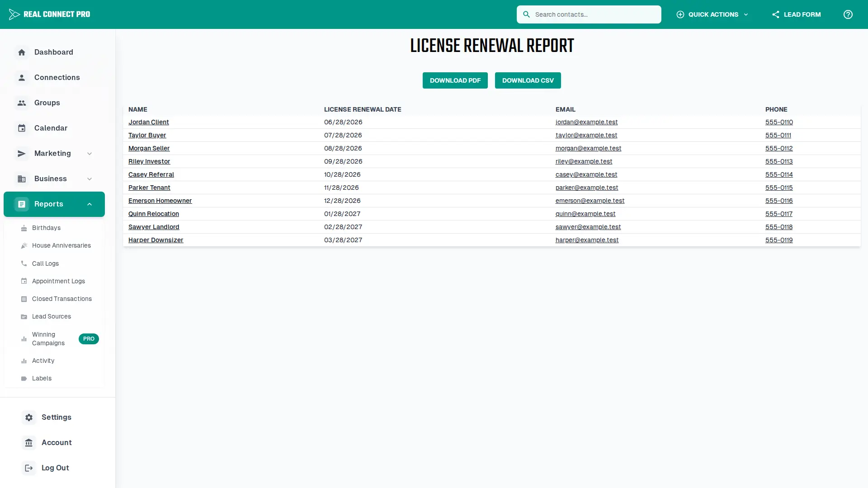868x488 pixels.
Task: Click the Log Out exit icon
Action: coord(29,468)
